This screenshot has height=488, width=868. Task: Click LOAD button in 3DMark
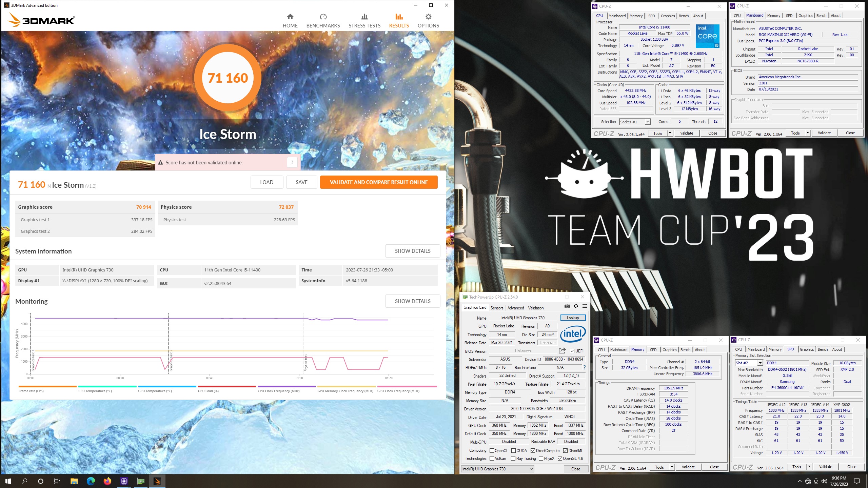click(267, 182)
